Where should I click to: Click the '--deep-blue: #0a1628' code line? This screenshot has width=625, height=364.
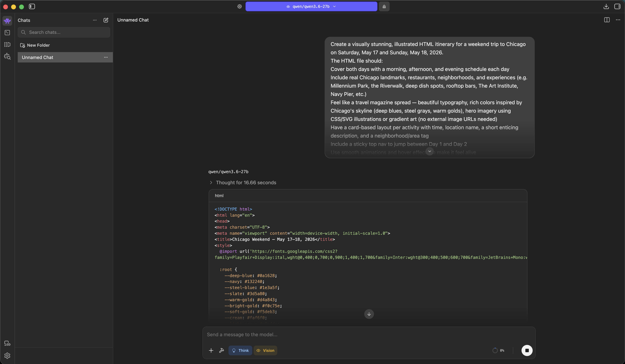(x=251, y=276)
